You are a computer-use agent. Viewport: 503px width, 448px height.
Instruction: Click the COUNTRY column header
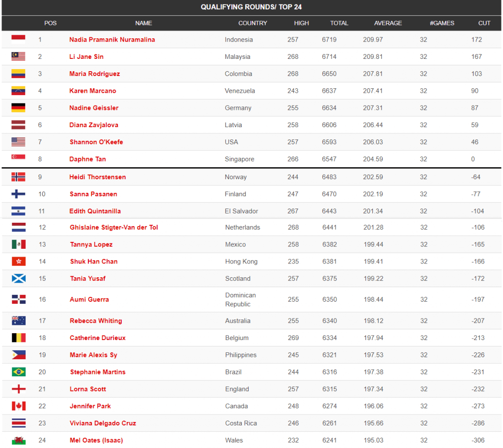[x=252, y=23]
